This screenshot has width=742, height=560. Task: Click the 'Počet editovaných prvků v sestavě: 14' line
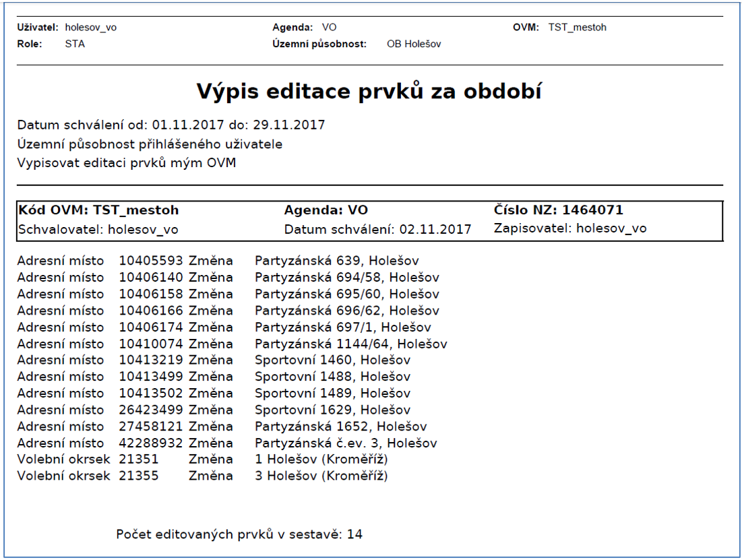coord(239,535)
